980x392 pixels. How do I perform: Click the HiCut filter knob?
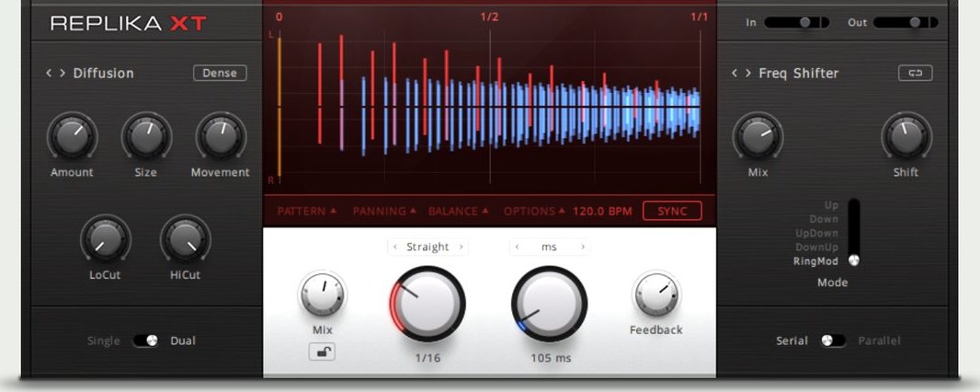(x=185, y=239)
